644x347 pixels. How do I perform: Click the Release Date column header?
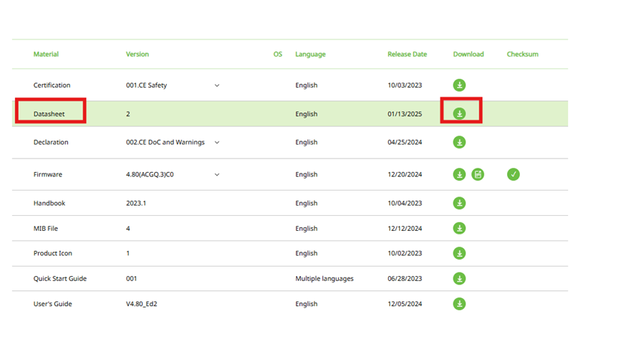tap(407, 54)
